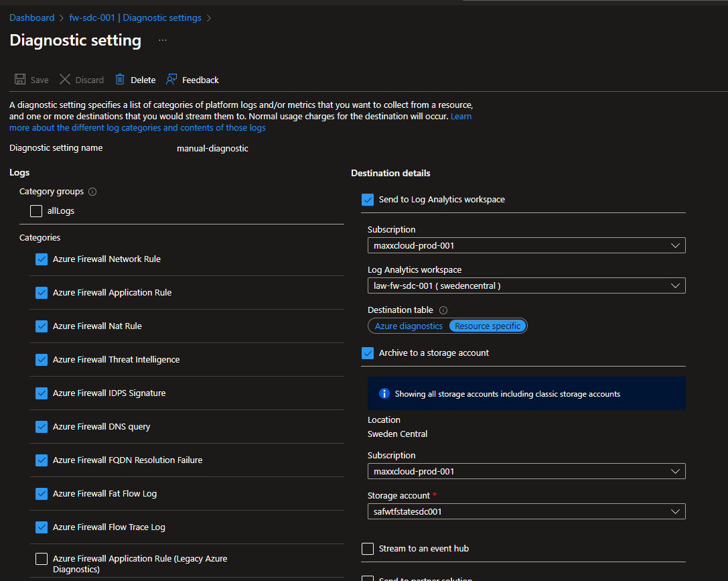
Task: Open the ellipsis more options menu
Action: point(163,40)
